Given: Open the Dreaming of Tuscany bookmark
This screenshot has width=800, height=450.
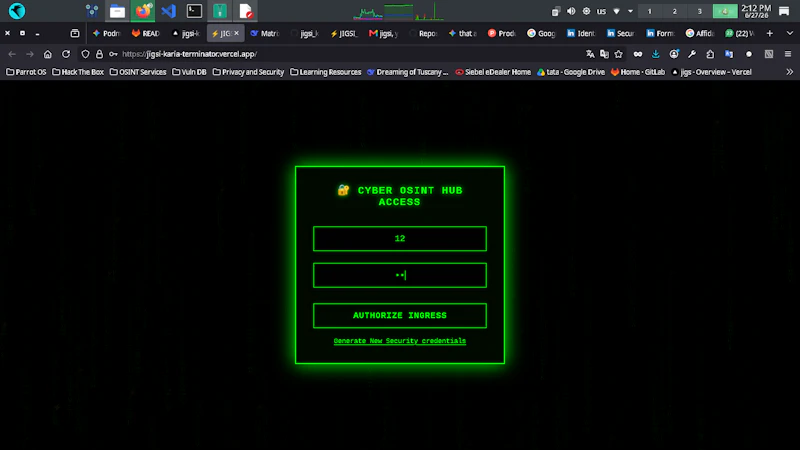Looking at the screenshot, I should 408,72.
